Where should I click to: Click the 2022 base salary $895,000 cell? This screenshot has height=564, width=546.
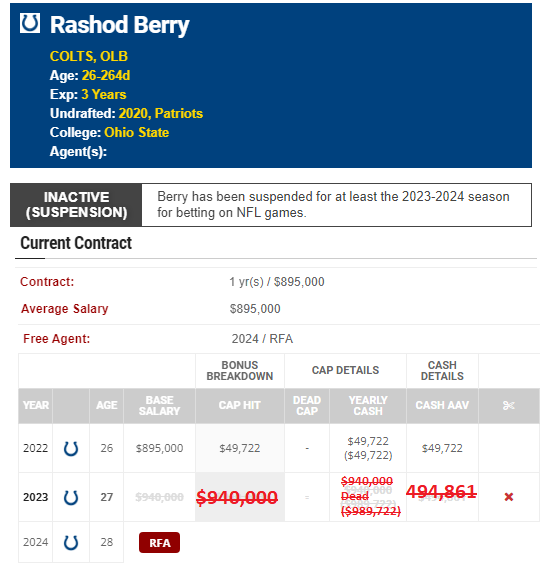[159, 448]
